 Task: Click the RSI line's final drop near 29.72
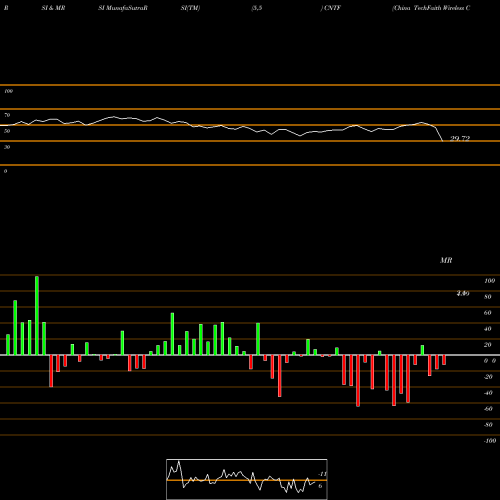point(439,134)
